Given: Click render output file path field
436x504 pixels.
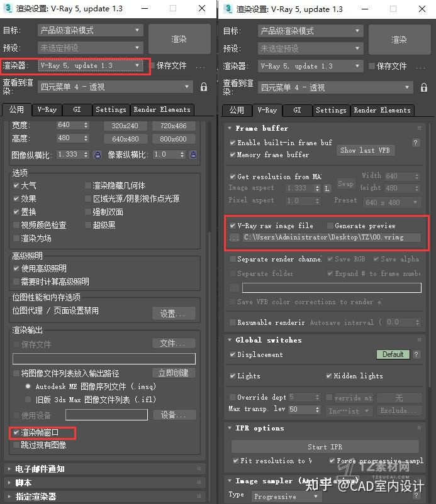Looking at the screenshot, I should pos(104,359).
